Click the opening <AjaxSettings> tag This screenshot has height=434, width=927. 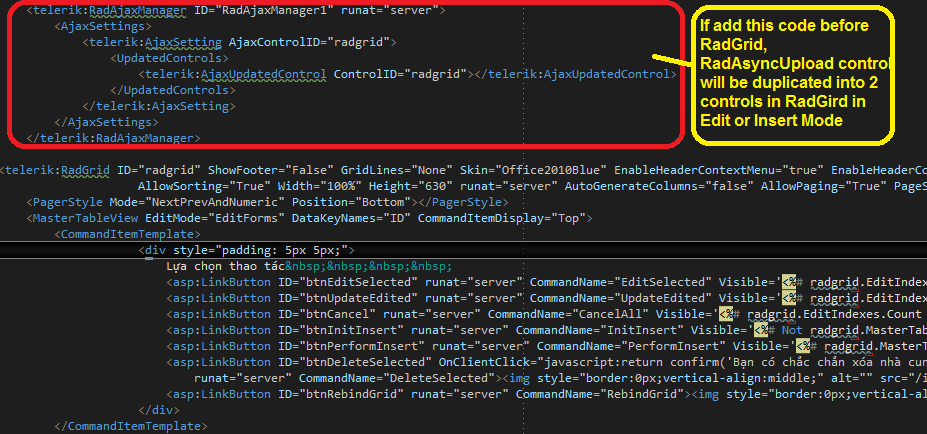tap(103, 27)
